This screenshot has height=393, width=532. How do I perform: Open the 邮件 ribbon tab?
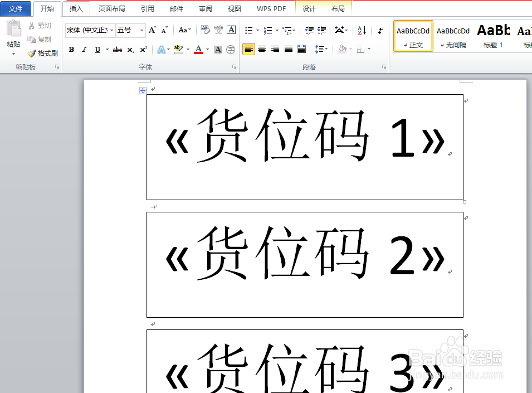coord(176,8)
